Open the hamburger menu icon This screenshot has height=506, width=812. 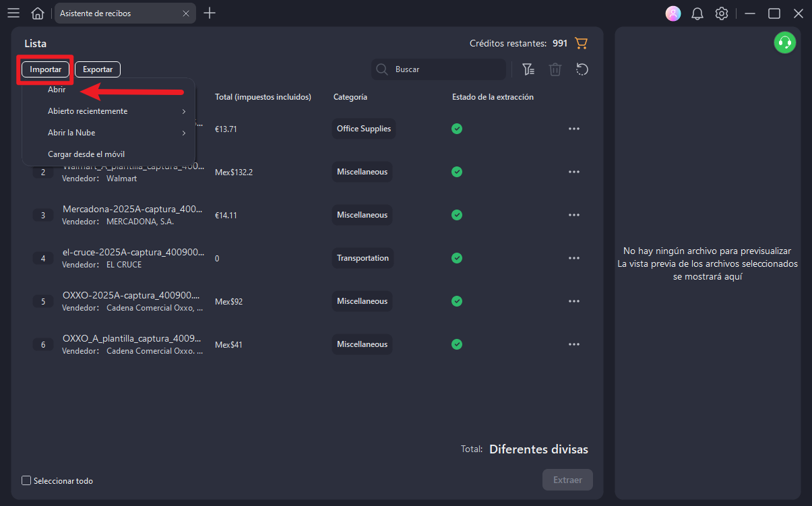point(13,13)
